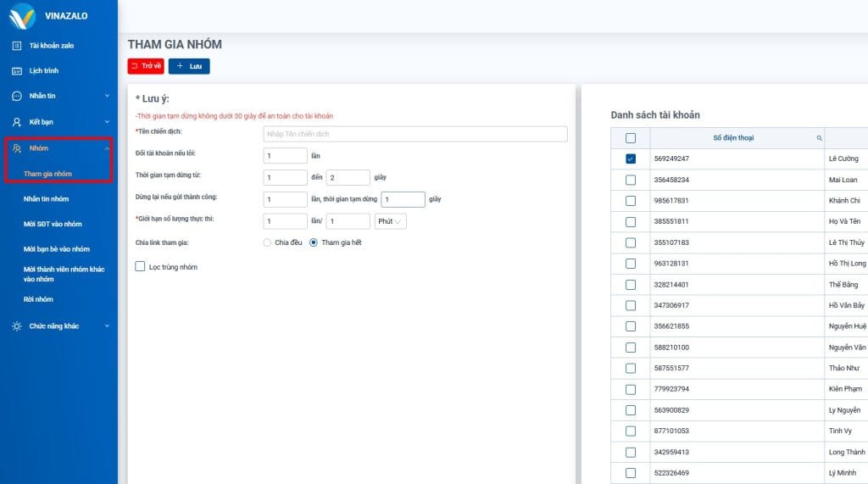The height and width of the screenshot is (484, 868).
Task: Open the Phút time unit dropdown
Action: tap(390, 221)
